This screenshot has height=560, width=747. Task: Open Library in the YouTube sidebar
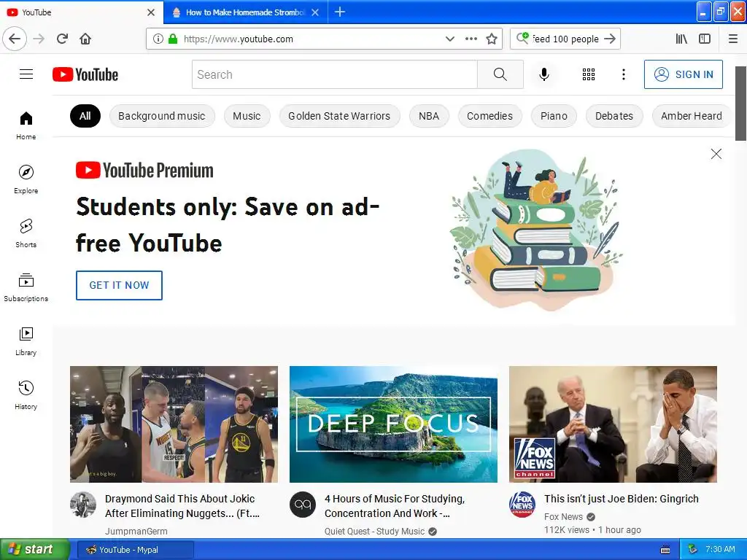tap(26, 341)
